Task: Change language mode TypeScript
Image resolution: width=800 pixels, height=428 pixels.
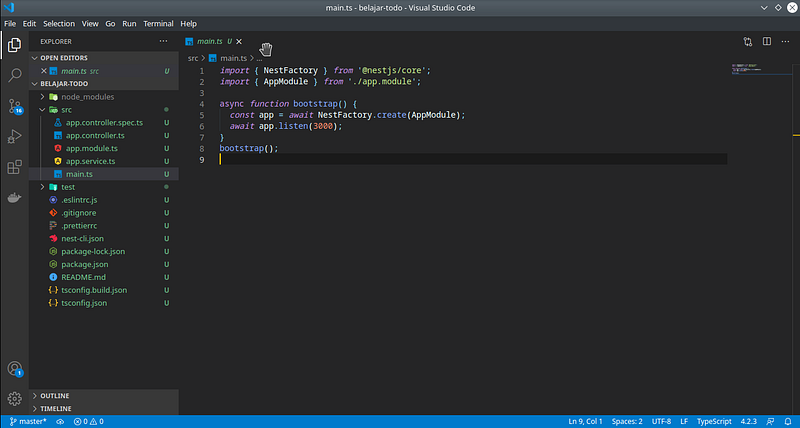Action: (x=714, y=421)
